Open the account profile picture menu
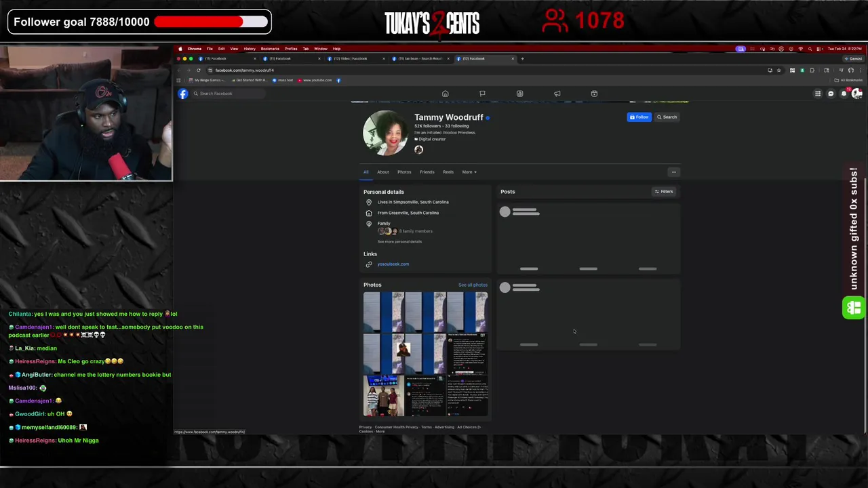The width and height of the screenshot is (868, 488). pos(856,94)
